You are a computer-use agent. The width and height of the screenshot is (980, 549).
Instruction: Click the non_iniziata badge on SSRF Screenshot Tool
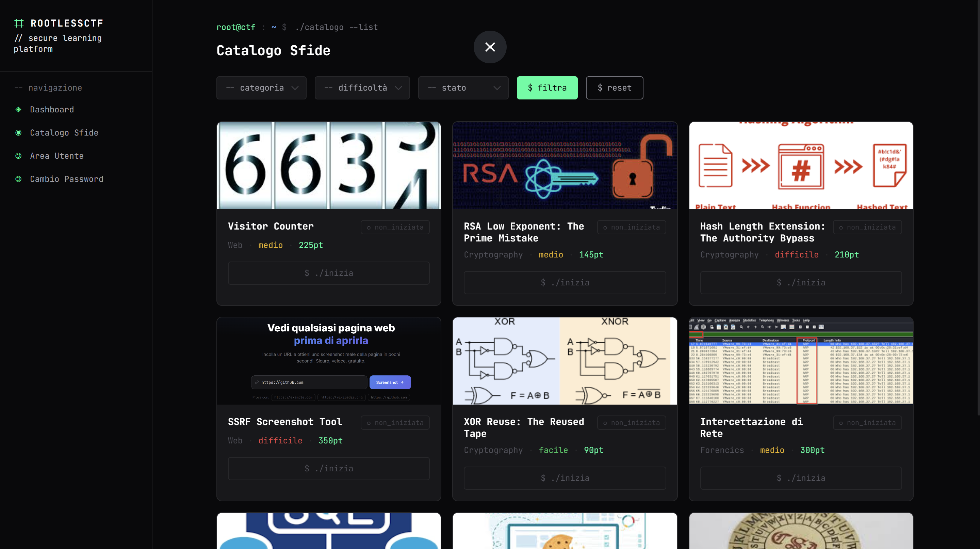(395, 423)
